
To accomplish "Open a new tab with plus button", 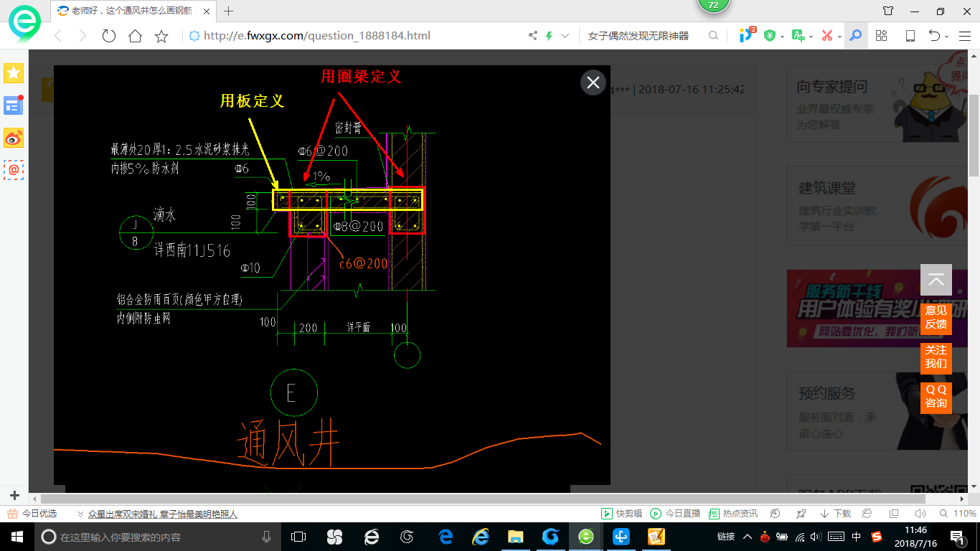I will 229,11.
